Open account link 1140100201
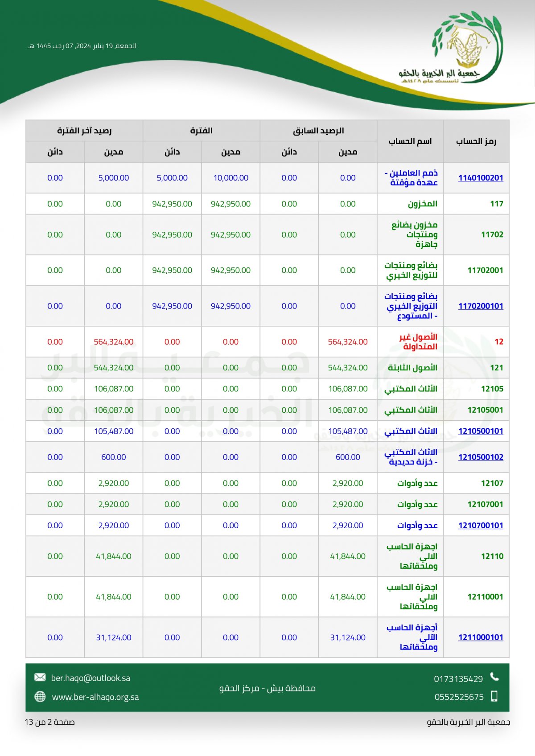 tap(481, 178)
